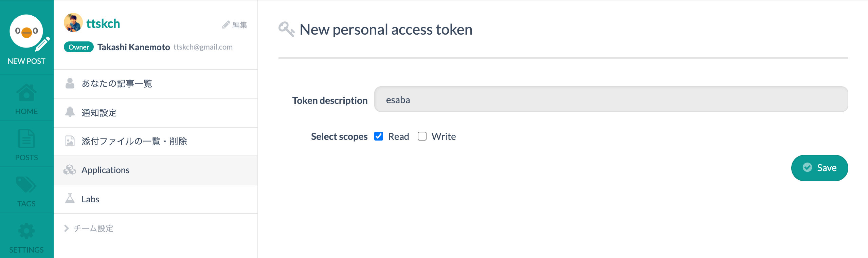
Task: Open Posts via the document icon
Action: (x=26, y=139)
